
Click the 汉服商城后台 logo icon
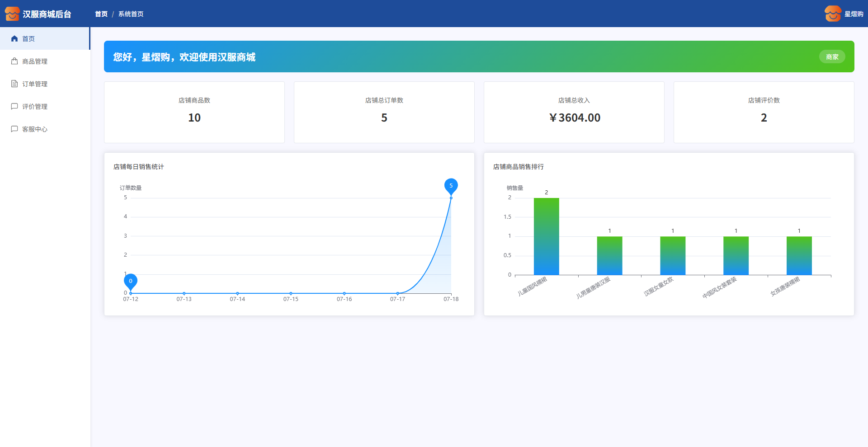[12, 14]
